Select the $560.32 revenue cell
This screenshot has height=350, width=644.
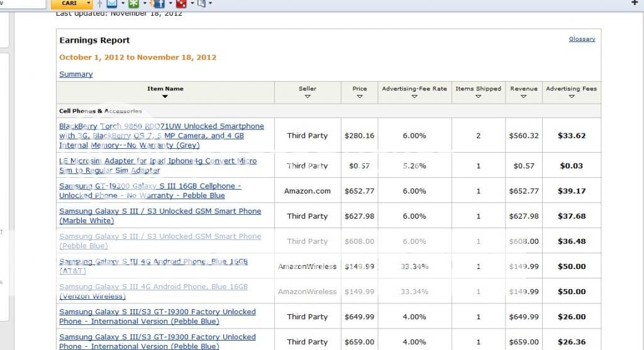pos(524,136)
